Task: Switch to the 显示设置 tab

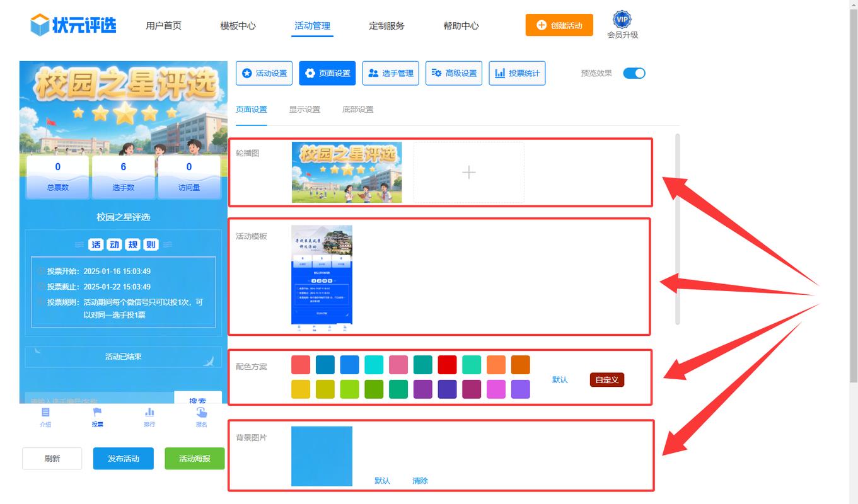Action: 304,109
